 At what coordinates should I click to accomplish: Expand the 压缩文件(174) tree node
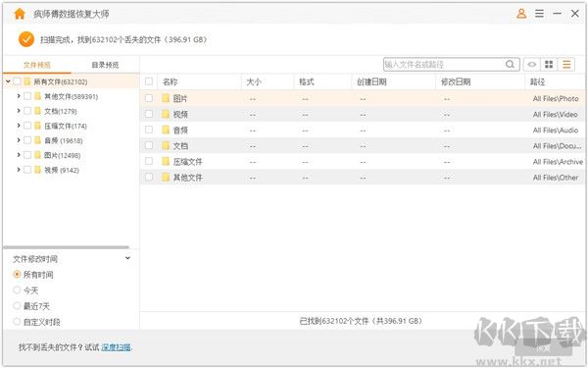[19, 126]
